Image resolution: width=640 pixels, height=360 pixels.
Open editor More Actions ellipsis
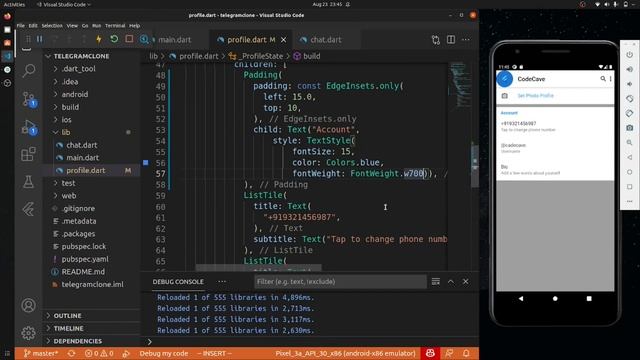[465, 40]
